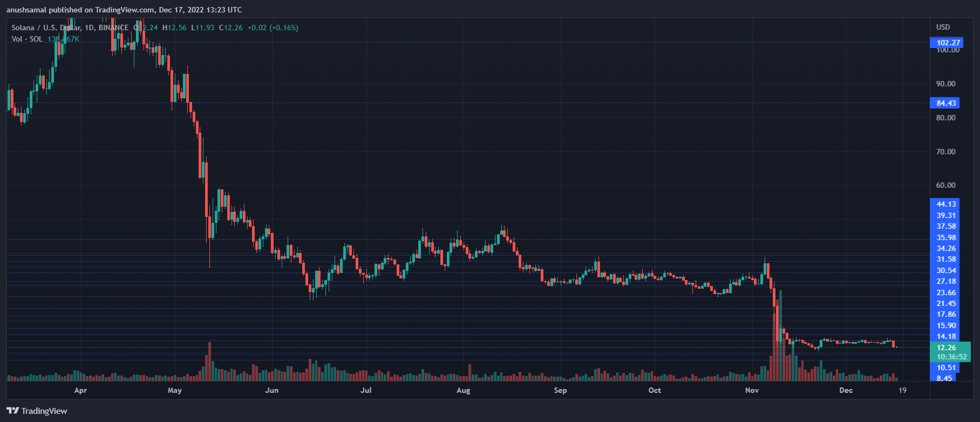Viewport: 980px width, 422px height.
Task: Click the Aug label on time axis
Action: [x=463, y=390]
